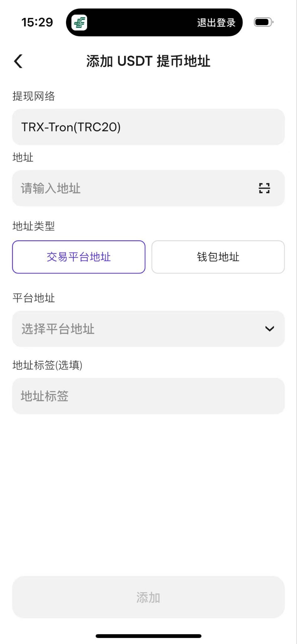Open the TRX-Tron(TRC20) network selector

[x=148, y=127]
